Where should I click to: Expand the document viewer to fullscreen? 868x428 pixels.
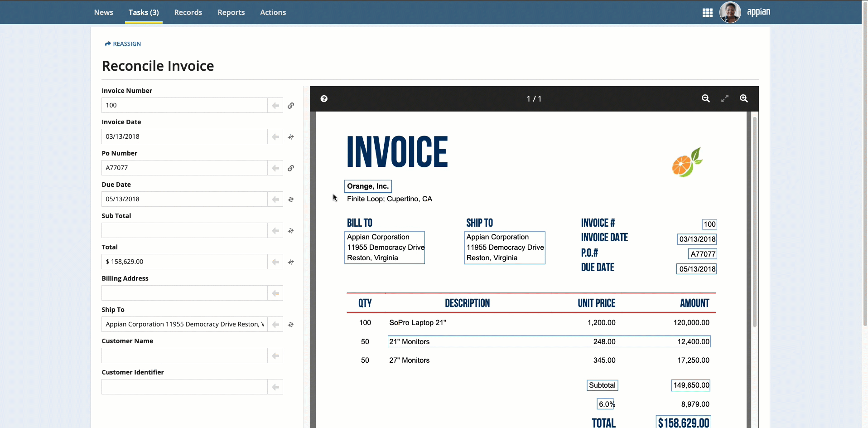tap(725, 98)
